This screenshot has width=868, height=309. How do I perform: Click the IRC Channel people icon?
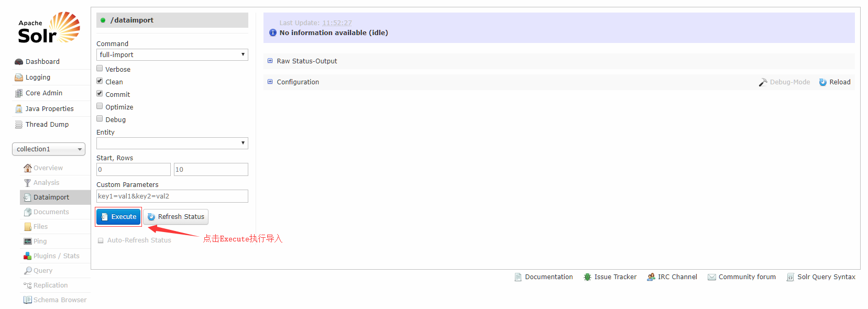point(651,277)
